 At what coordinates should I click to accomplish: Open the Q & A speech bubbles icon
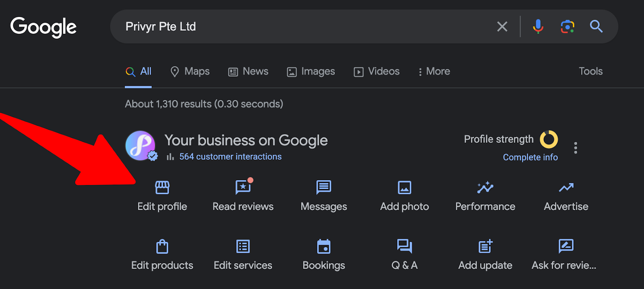405,246
